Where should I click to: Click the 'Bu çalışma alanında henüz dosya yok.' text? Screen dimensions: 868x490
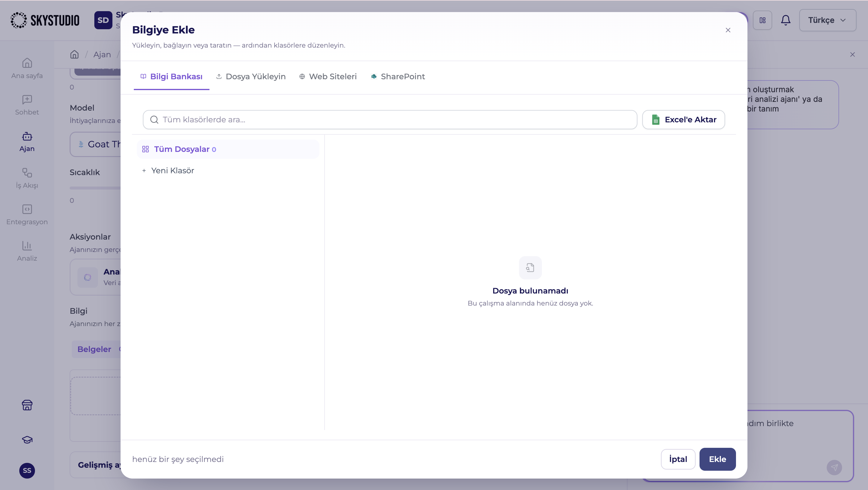click(x=530, y=303)
